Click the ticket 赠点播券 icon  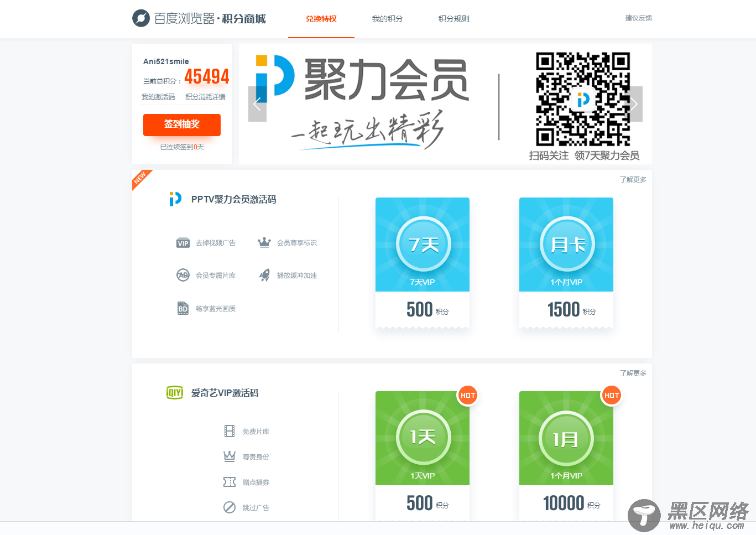tap(230, 482)
